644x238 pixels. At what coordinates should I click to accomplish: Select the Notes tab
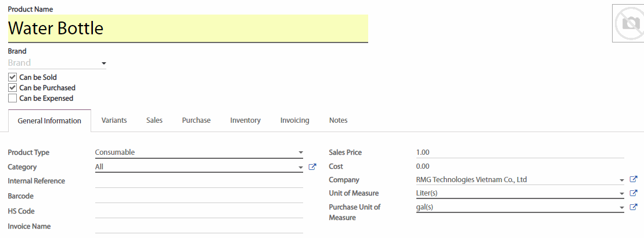pyautogui.click(x=338, y=120)
